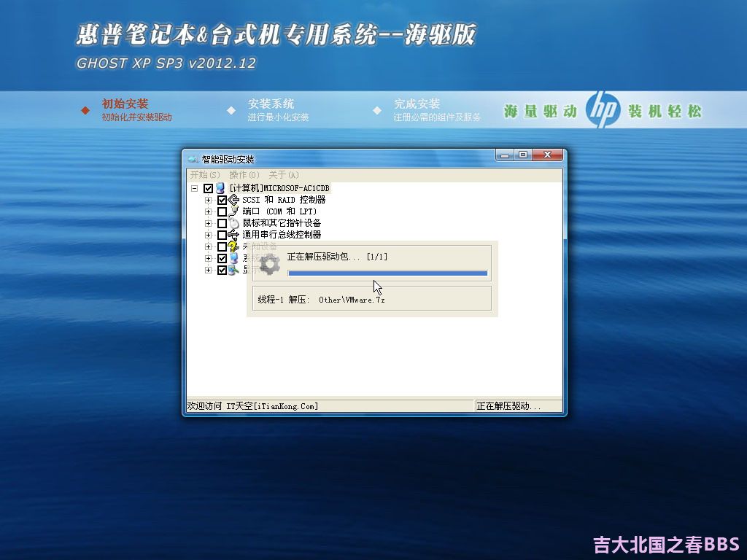The height and width of the screenshot is (560, 747).
Task: Click the gear icon in the extraction dialog
Action: tap(270, 265)
